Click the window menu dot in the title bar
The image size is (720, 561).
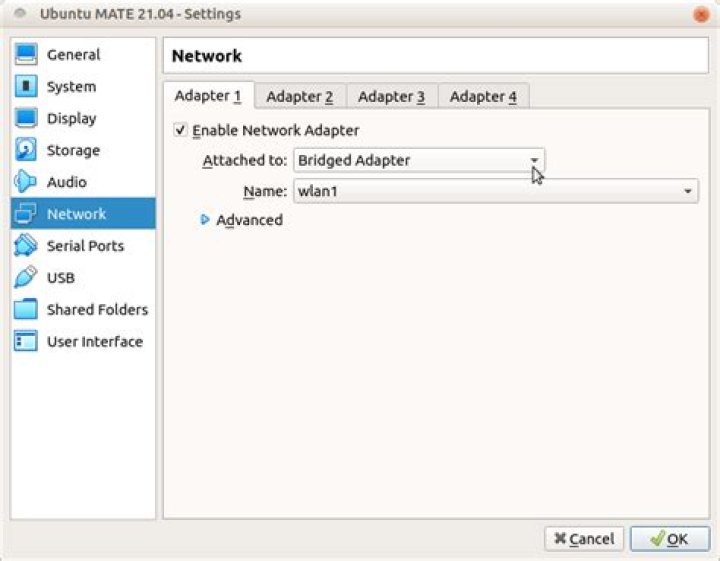20,13
